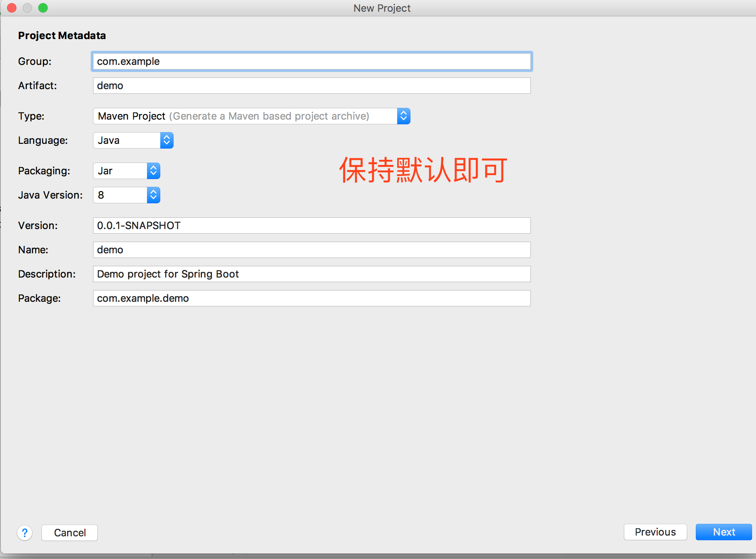Click the Maven Project type text
This screenshot has width=756, height=559.
(132, 116)
